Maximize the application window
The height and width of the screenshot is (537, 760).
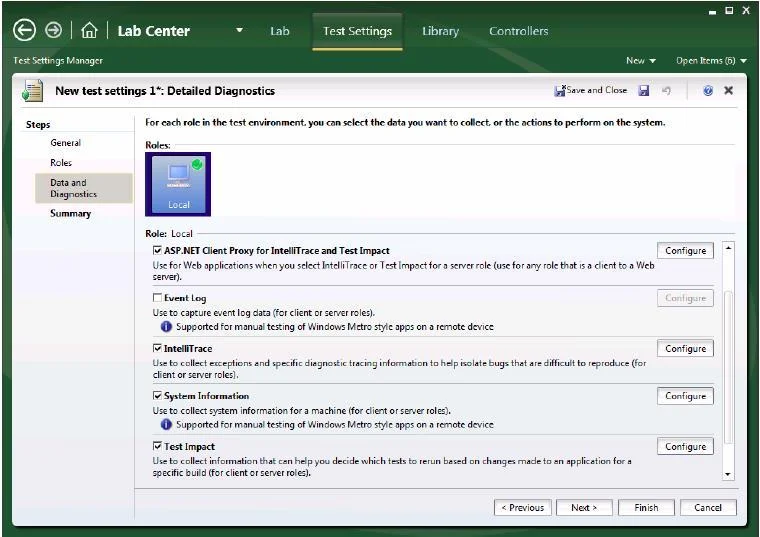click(728, 10)
